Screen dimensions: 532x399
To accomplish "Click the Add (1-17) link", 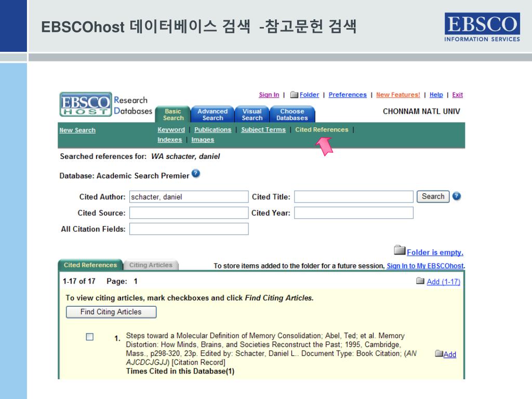I will [x=444, y=282].
